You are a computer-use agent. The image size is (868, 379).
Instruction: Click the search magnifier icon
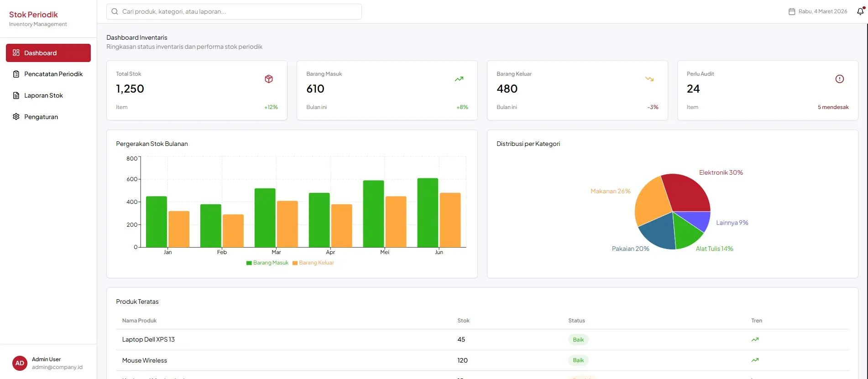tap(115, 11)
